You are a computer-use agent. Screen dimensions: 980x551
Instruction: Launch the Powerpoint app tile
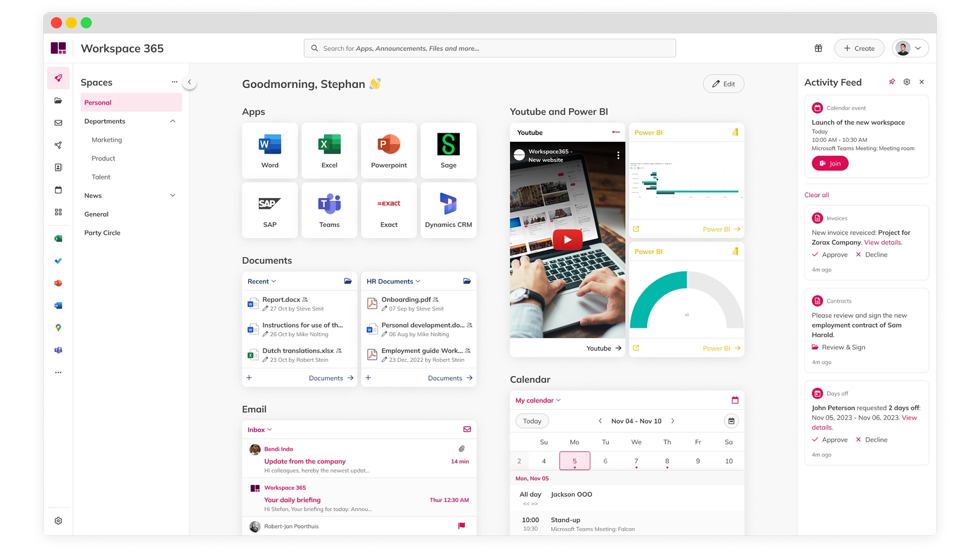389,151
